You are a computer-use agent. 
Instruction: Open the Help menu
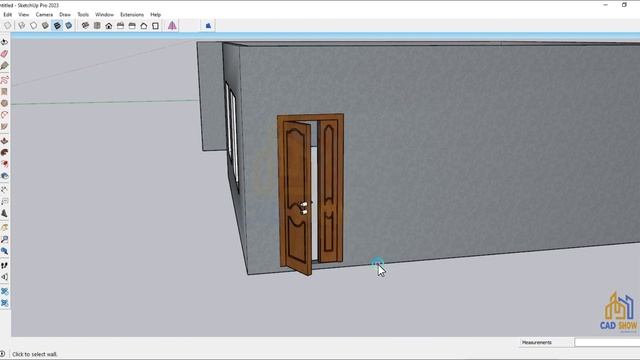156,14
